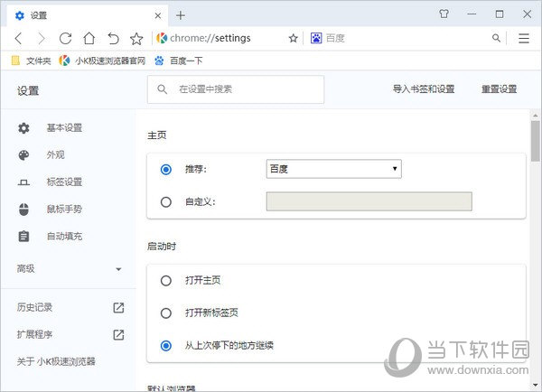
Task: Click the 设置 tab title
Action: click(38, 15)
